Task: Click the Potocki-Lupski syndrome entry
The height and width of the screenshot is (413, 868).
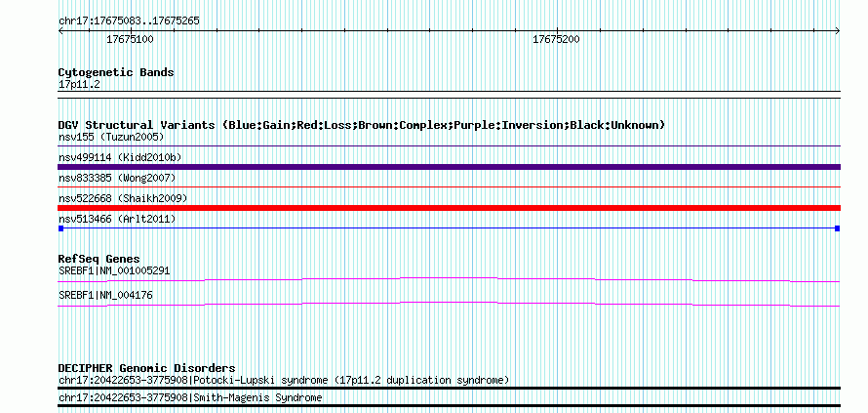Action: [x=284, y=381]
